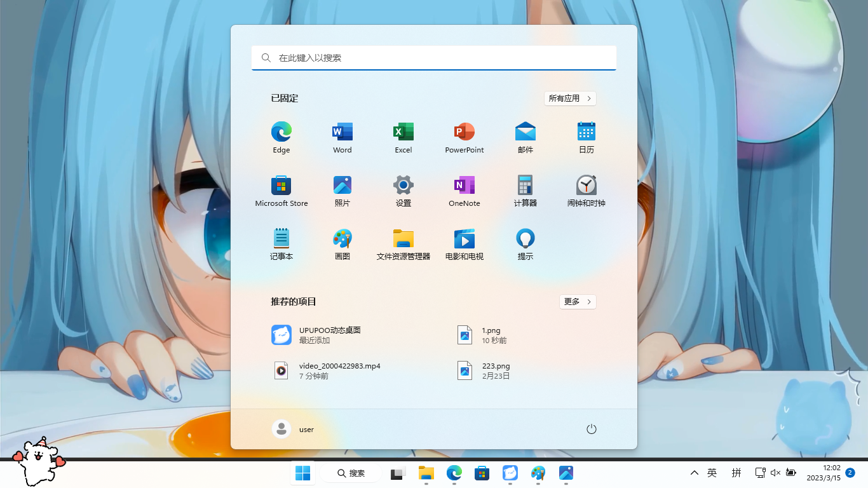868x488 pixels.
Task: Expand 更多 recommended items
Action: tap(578, 302)
